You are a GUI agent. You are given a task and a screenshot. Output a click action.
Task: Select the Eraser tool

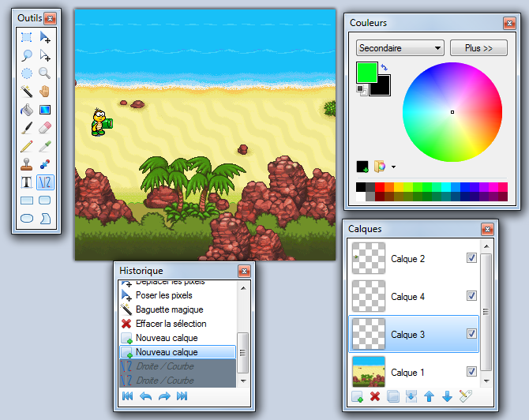[45, 128]
